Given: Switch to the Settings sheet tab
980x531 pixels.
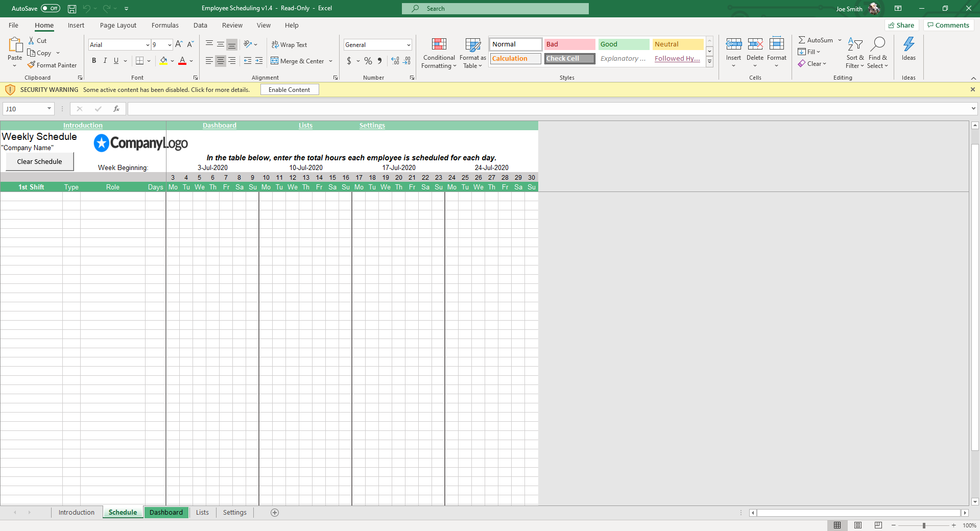Looking at the screenshot, I should 235,513.
